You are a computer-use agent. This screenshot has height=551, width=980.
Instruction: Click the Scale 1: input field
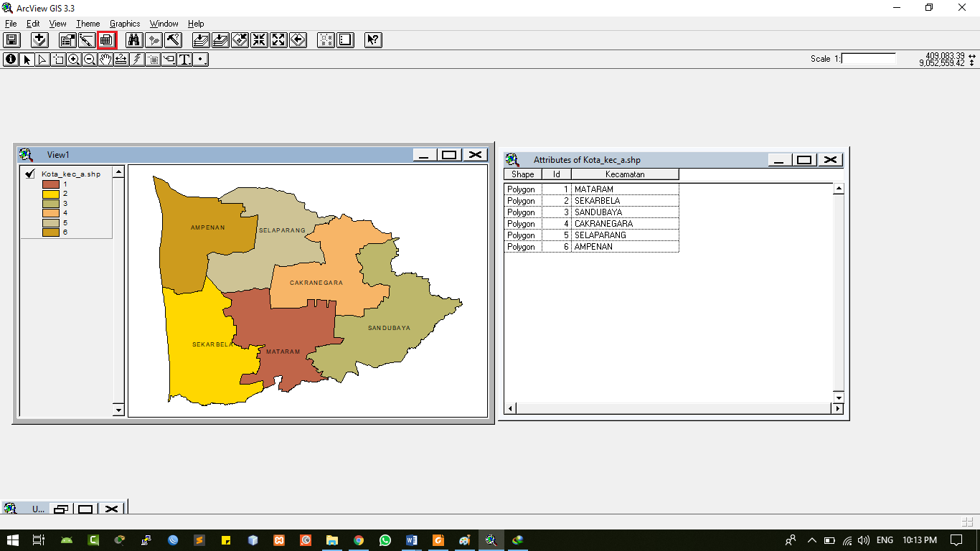(x=869, y=58)
